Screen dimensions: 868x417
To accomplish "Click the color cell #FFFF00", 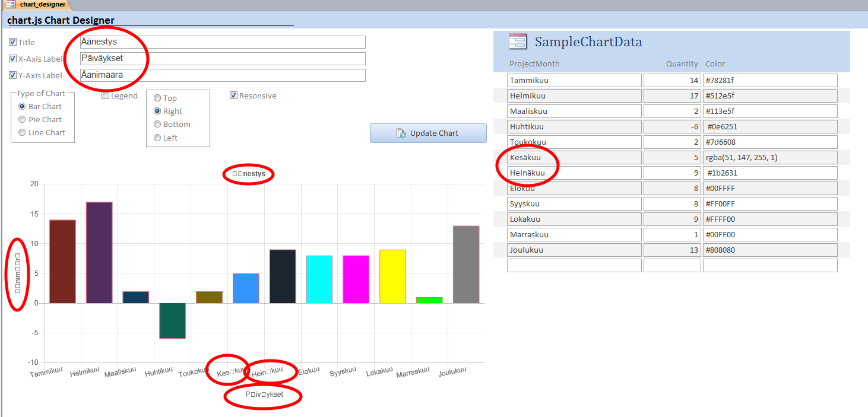I will (770, 219).
